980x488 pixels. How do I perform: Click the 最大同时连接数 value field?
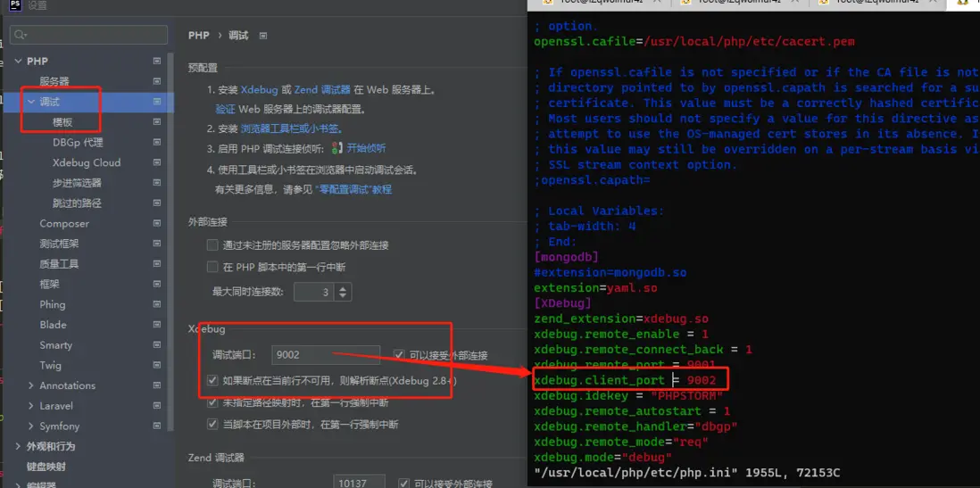pos(314,292)
